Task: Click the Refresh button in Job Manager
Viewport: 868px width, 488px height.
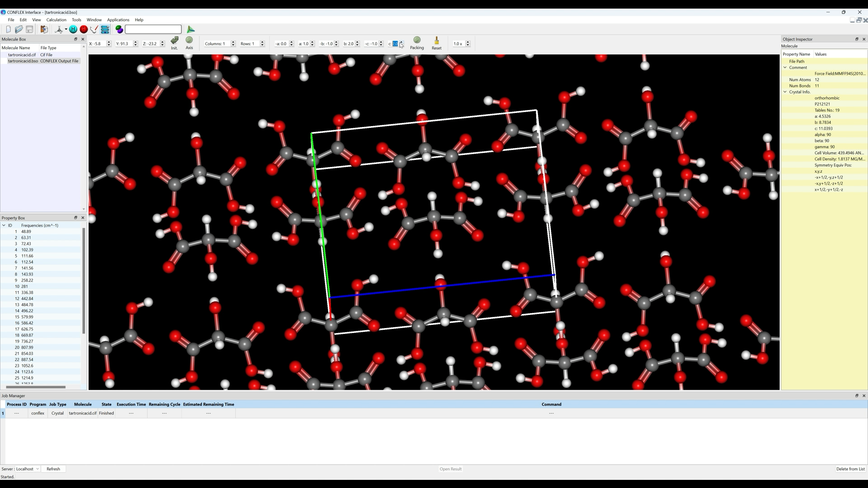Action: point(53,469)
